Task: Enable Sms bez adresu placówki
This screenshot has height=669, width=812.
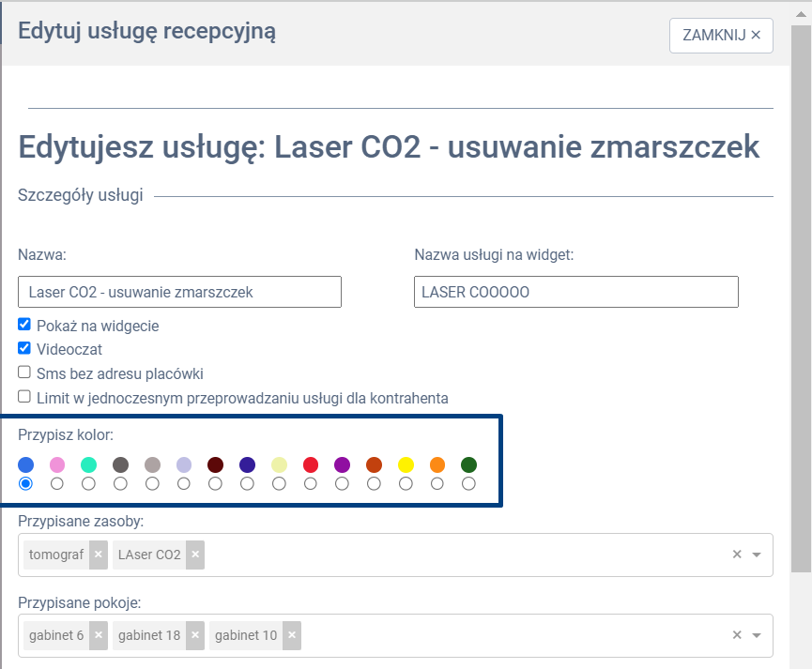Action: click(24, 372)
